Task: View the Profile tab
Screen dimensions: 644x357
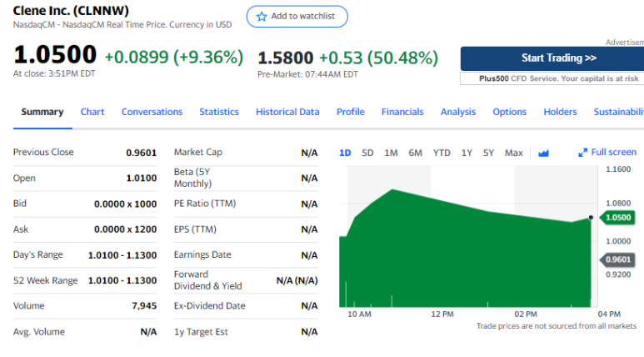Action: click(351, 112)
